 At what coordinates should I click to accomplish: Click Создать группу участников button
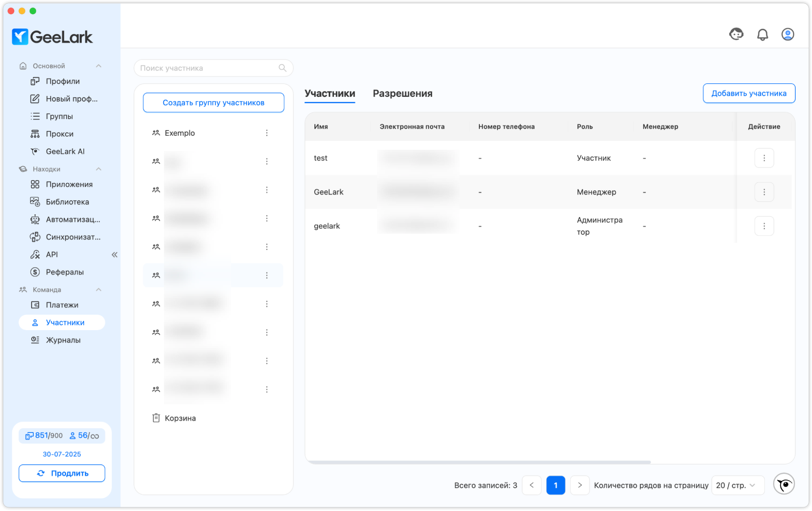213,102
